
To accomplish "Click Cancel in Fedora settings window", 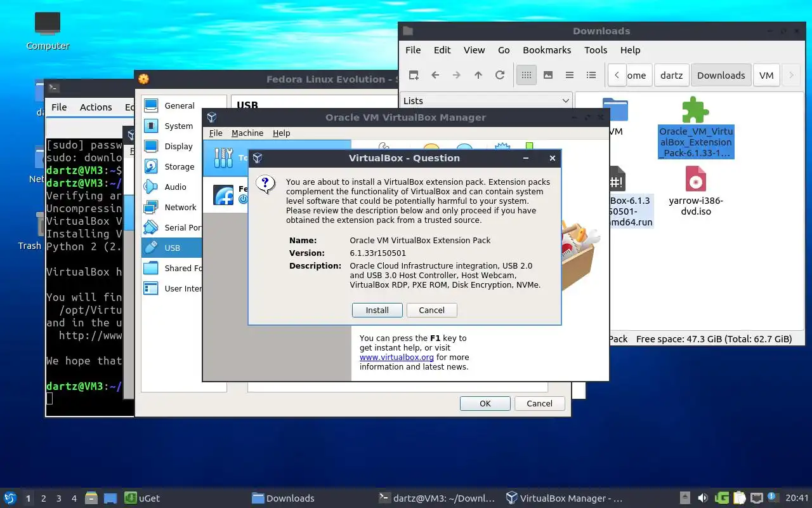I will click(x=539, y=403).
